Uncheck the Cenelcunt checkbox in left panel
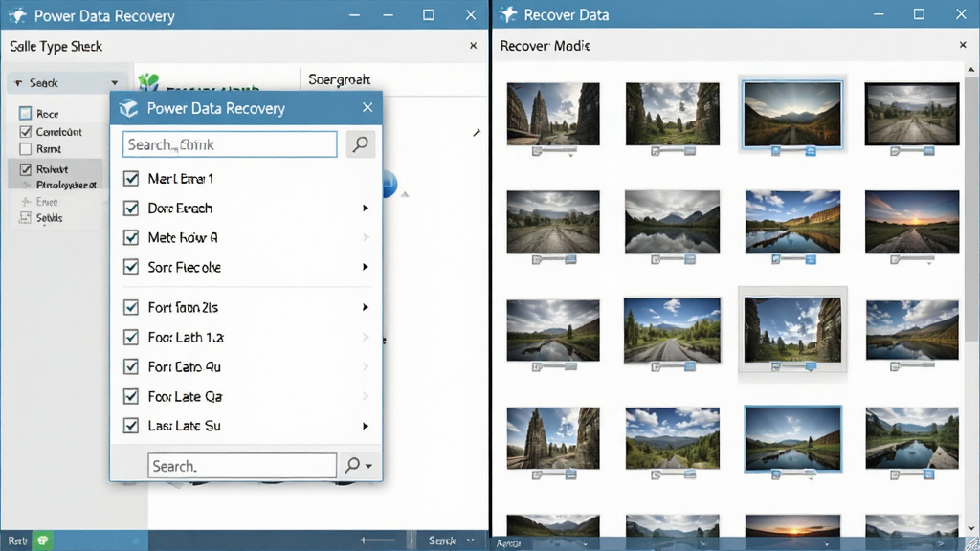Screen dimensions: 980x551 point(25,131)
